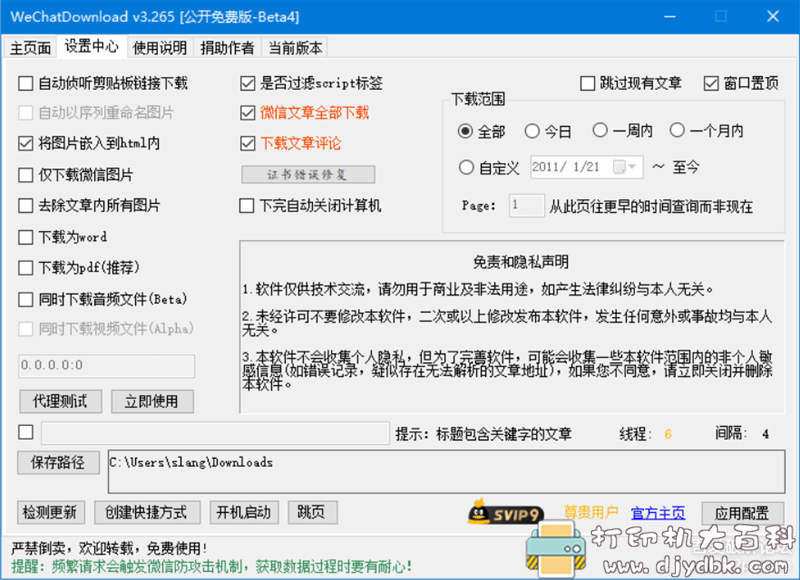
Task: Enable 下完自动关闭计算机
Action: (247, 206)
